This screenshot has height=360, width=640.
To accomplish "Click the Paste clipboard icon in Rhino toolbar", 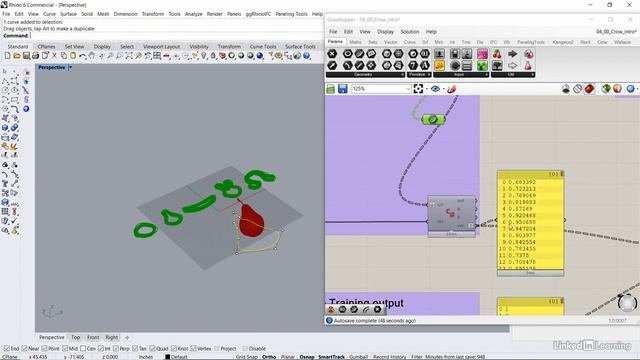I will pyautogui.click(x=73, y=56).
